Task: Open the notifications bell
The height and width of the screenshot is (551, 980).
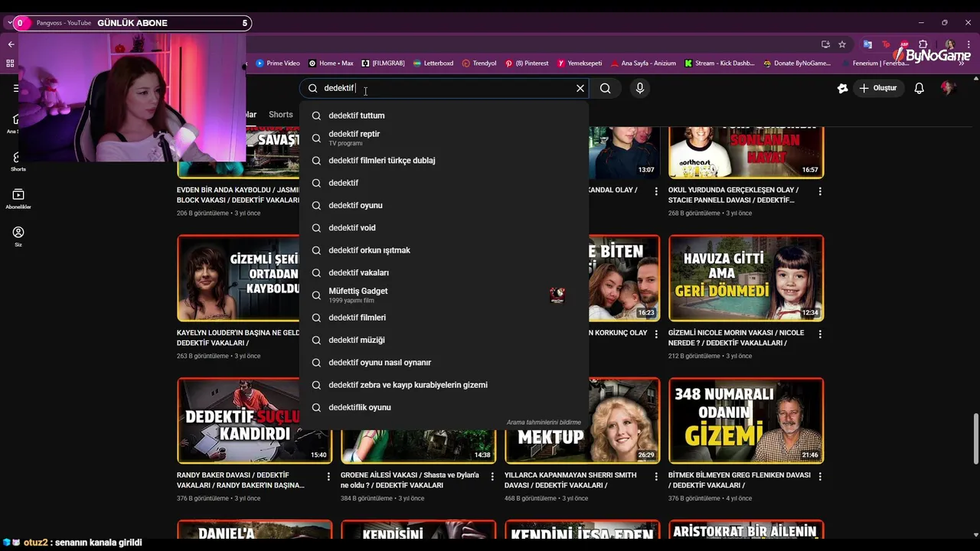Action: click(919, 88)
